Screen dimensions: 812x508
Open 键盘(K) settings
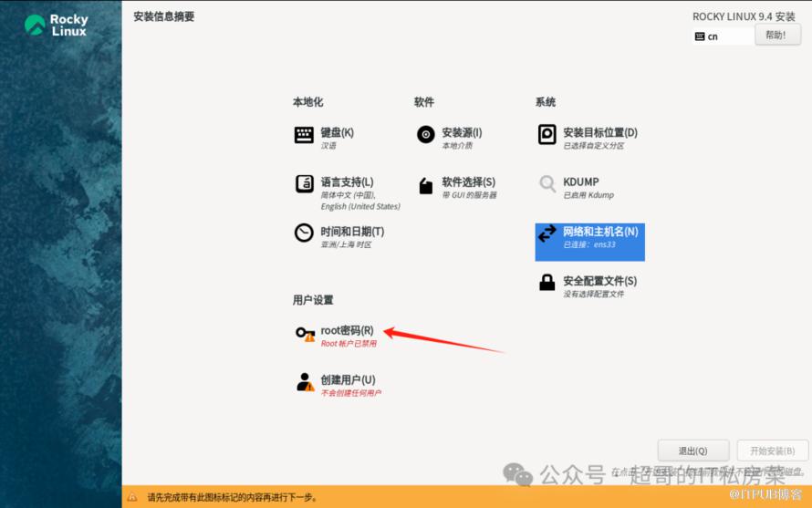coord(338,132)
